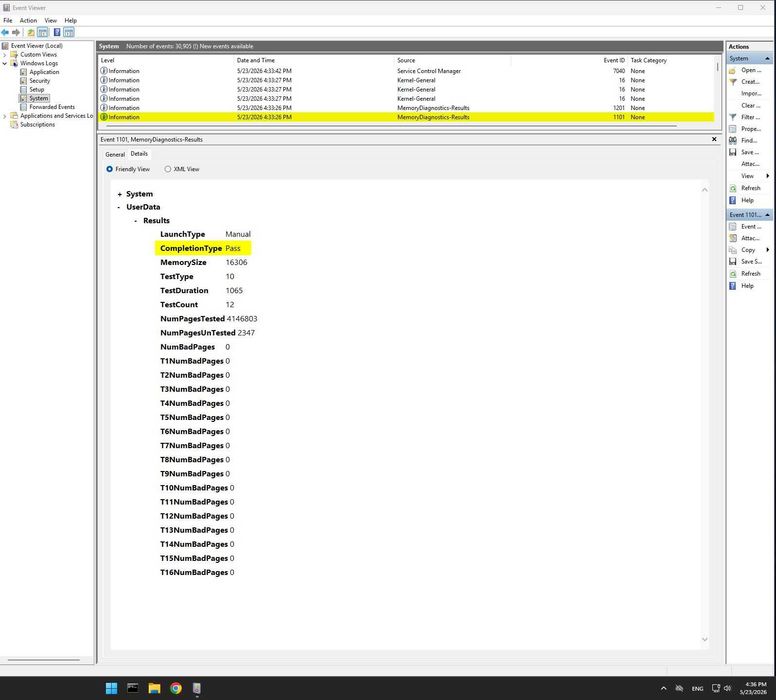The height and width of the screenshot is (700, 776).
Task: Click the details pane scroll down arrow
Action: pyautogui.click(x=705, y=640)
